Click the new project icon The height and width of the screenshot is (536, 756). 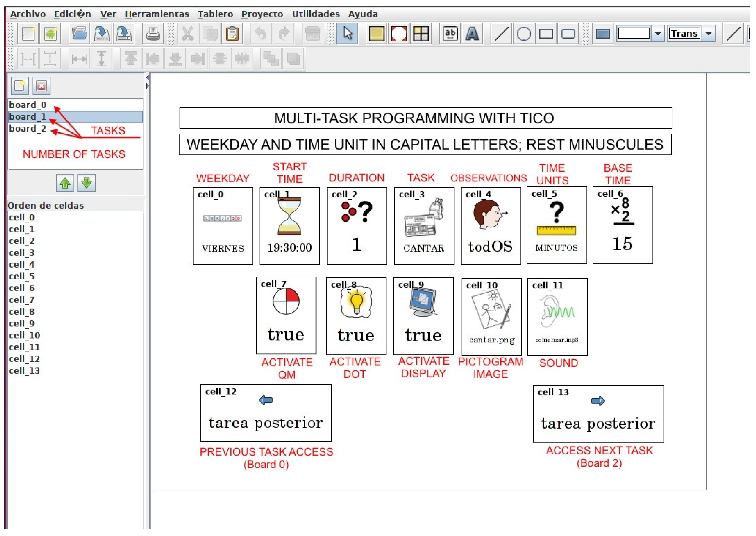click(28, 34)
